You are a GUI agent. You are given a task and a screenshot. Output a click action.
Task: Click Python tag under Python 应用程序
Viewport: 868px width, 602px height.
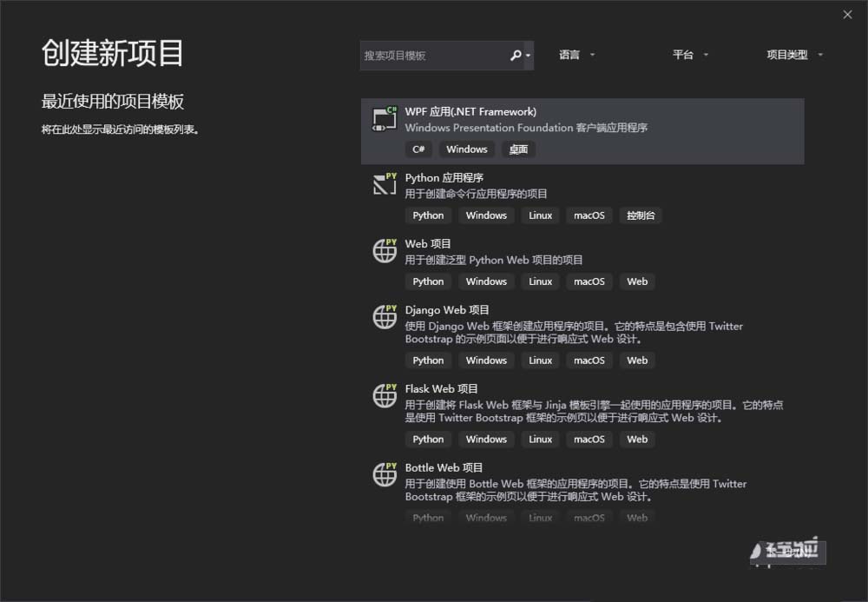pos(428,215)
